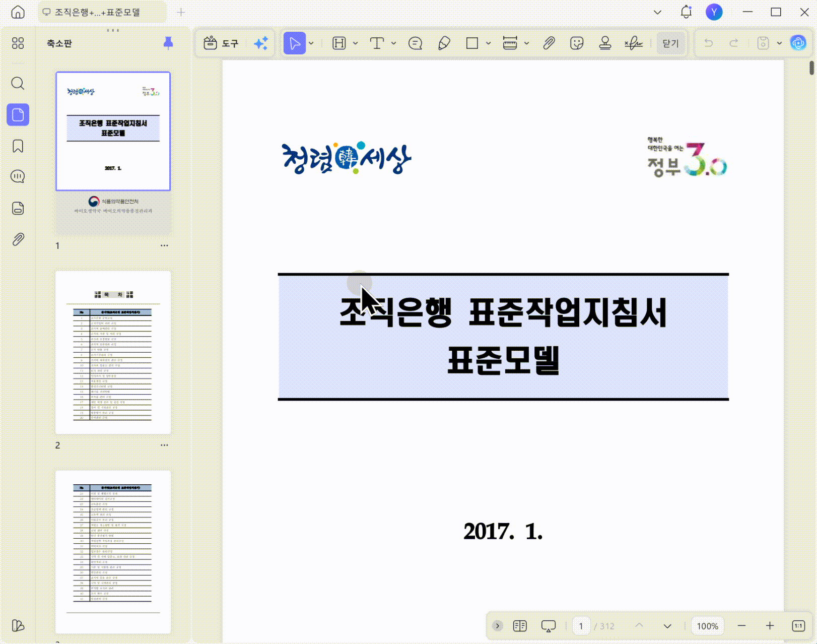Add a comment note
817x644 pixels.
(416, 43)
